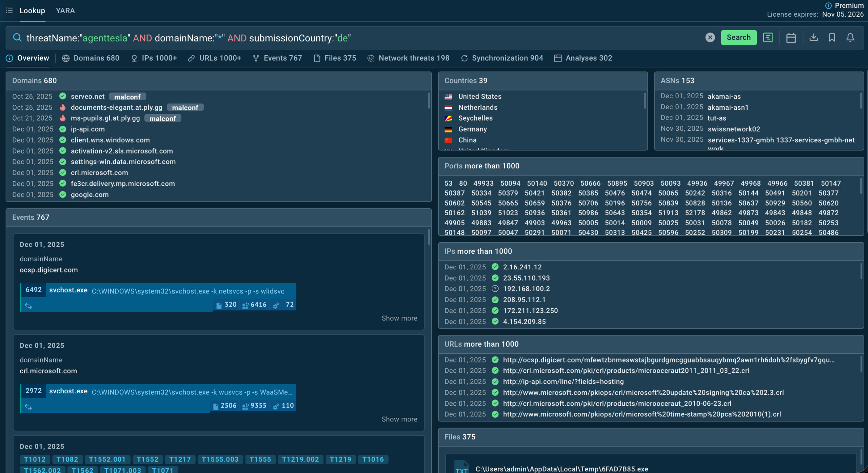Click the Ports panel scrollbar
868x473 pixels.
tap(861, 186)
